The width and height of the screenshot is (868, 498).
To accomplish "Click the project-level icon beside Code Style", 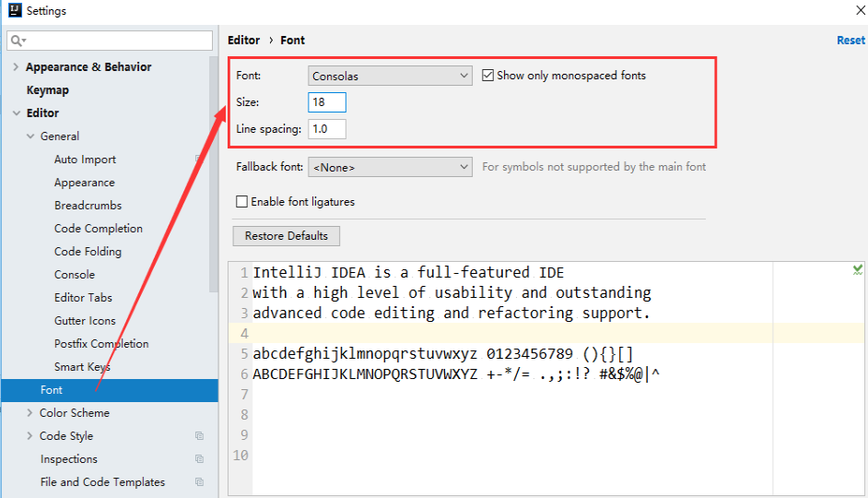I will pos(199,436).
